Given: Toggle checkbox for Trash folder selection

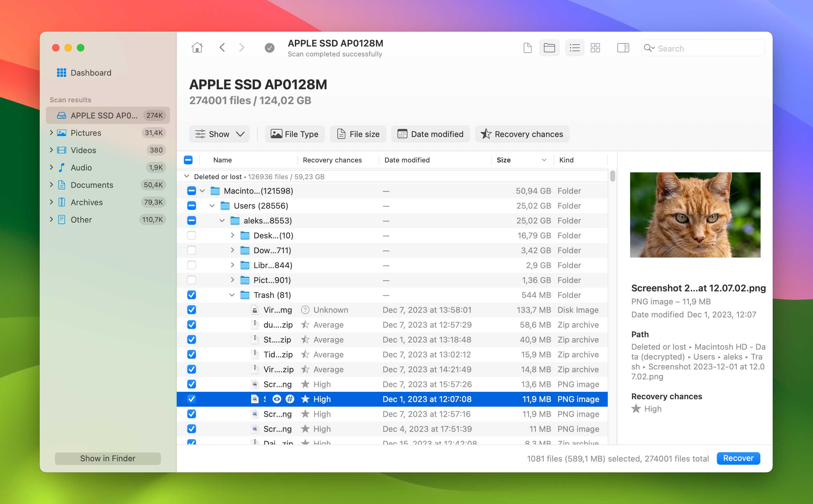Looking at the screenshot, I should click(x=192, y=295).
